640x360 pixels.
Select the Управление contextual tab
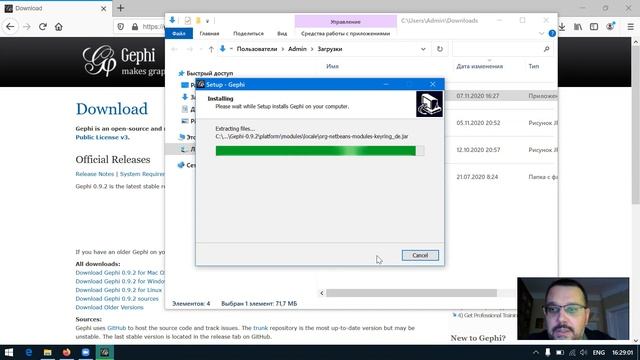pyautogui.click(x=345, y=21)
